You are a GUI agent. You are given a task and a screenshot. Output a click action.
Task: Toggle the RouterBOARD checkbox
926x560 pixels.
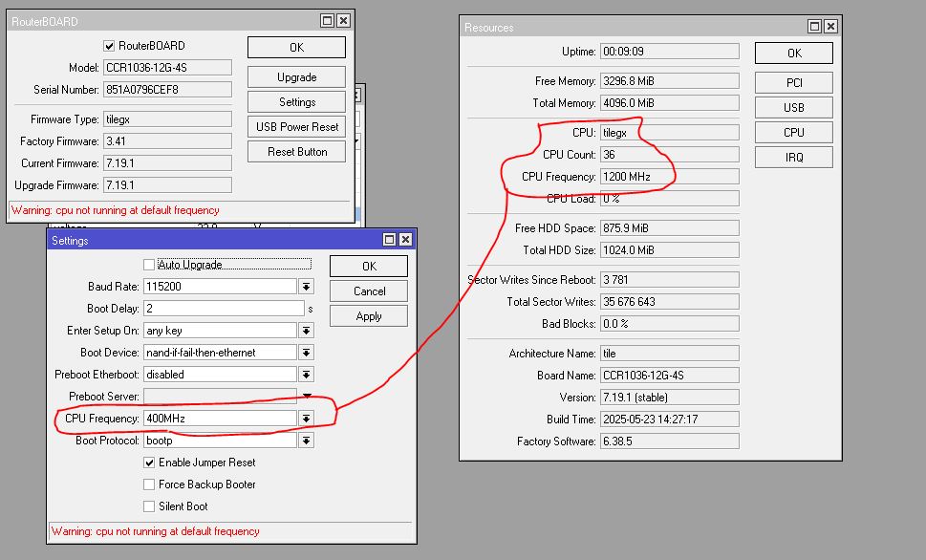tap(109, 46)
